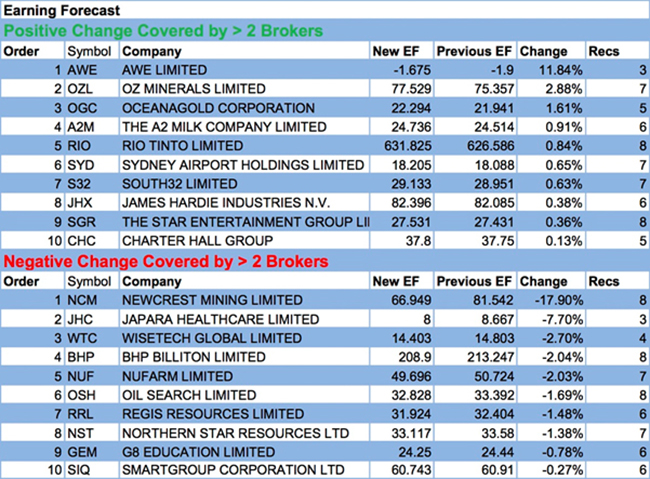Select the 'Negative Change Covered by > 2 Brokers' heading
The height and width of the screenshot is (479, 650).
(x=165, y=261)
